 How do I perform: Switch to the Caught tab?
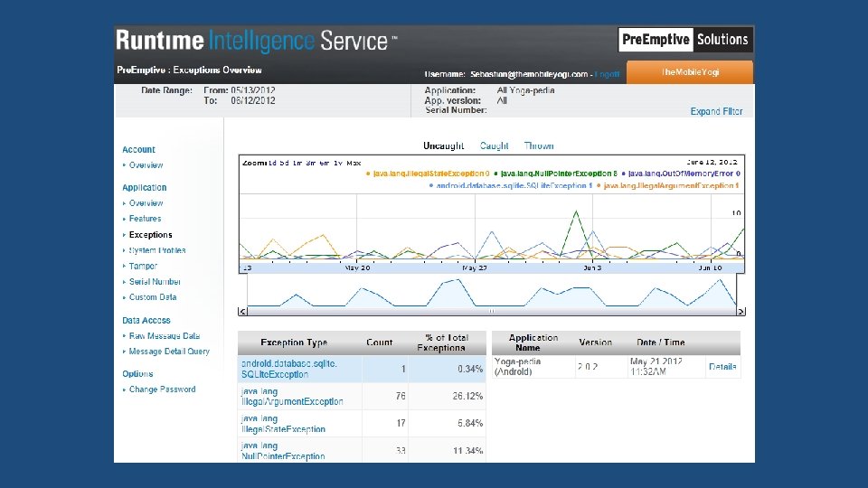pyautogui.click(x=494, y=145)
